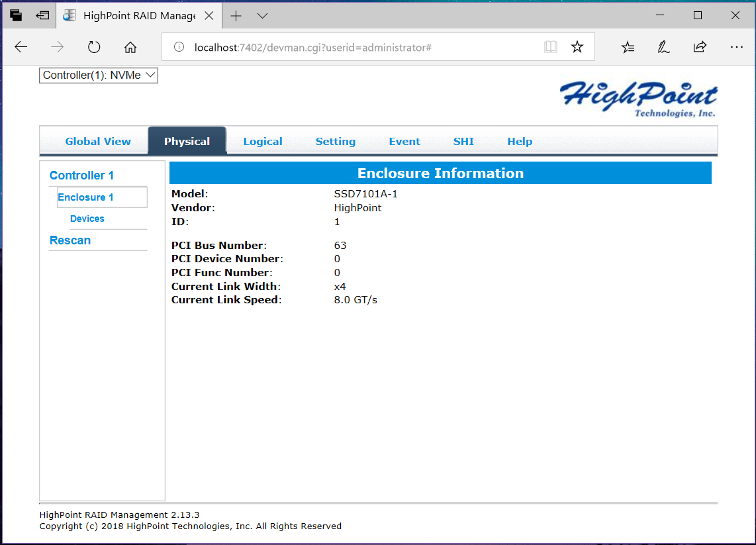Image resolution: width=756 pixels, height=545 pixels.
Task: View site information icon in address bar
Action: tap(179, 47)
